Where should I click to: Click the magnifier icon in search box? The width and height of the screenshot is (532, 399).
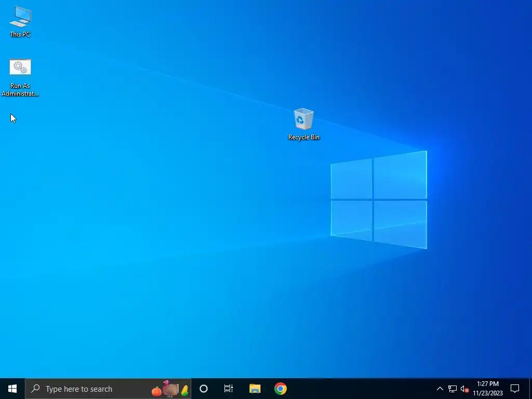coord(35,389)
